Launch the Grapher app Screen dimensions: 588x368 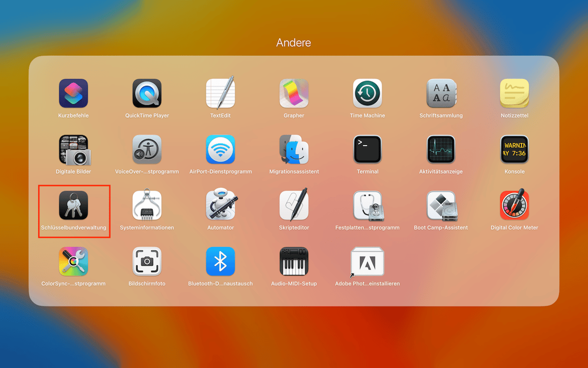(x=294, y=93)
